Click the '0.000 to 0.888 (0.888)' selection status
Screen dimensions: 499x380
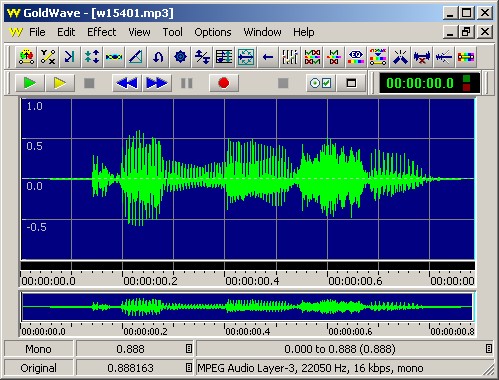tap(340, 349)
